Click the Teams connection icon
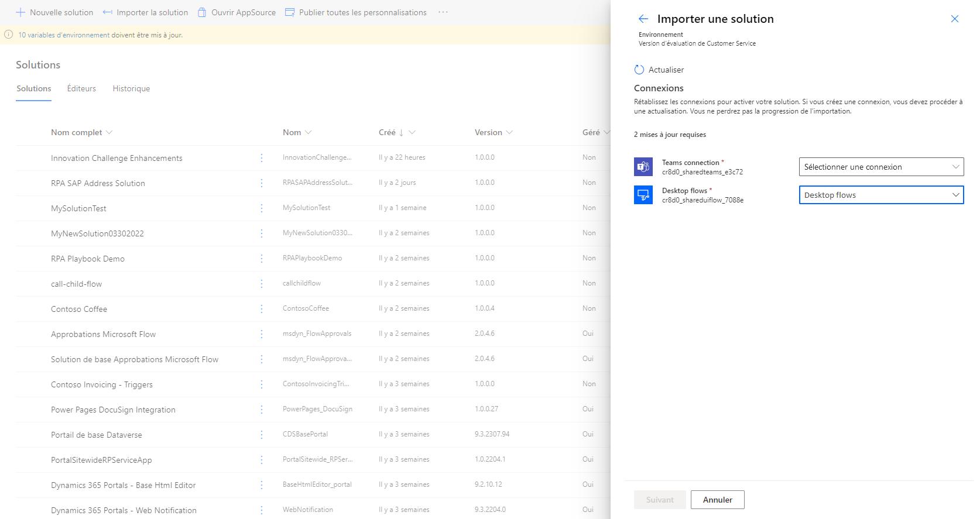The width and height of the screenshot is (980, 519). coord(643,167)
